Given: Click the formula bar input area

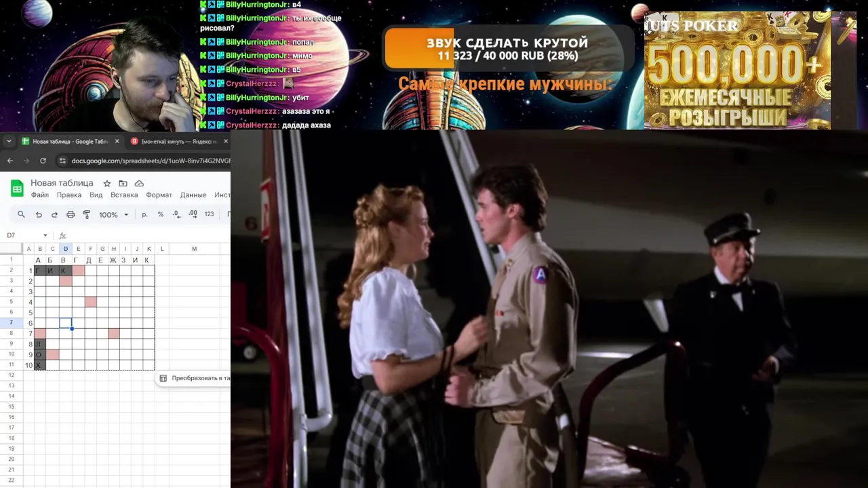Looking at the screenshot, I should (151, 235).
